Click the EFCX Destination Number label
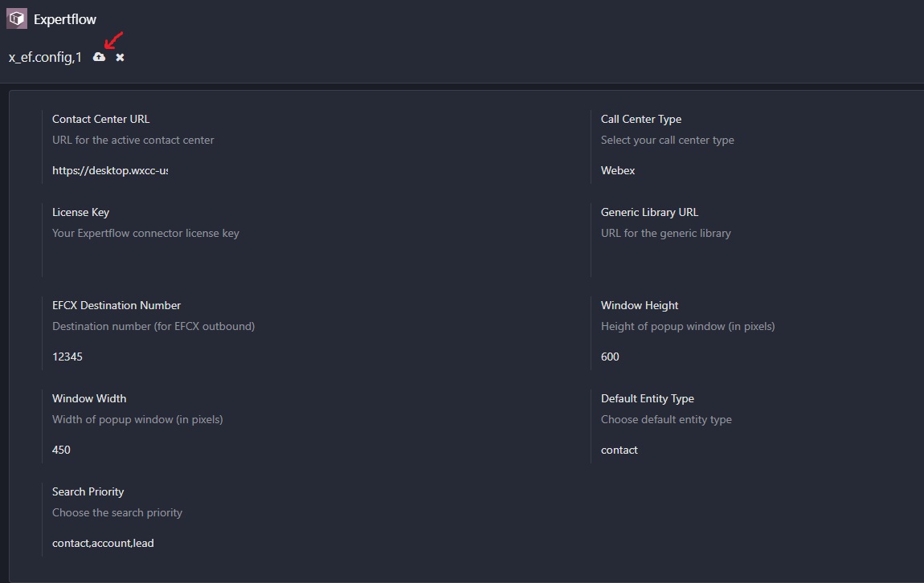Screen dimensions: 924x583 point(117,305)
